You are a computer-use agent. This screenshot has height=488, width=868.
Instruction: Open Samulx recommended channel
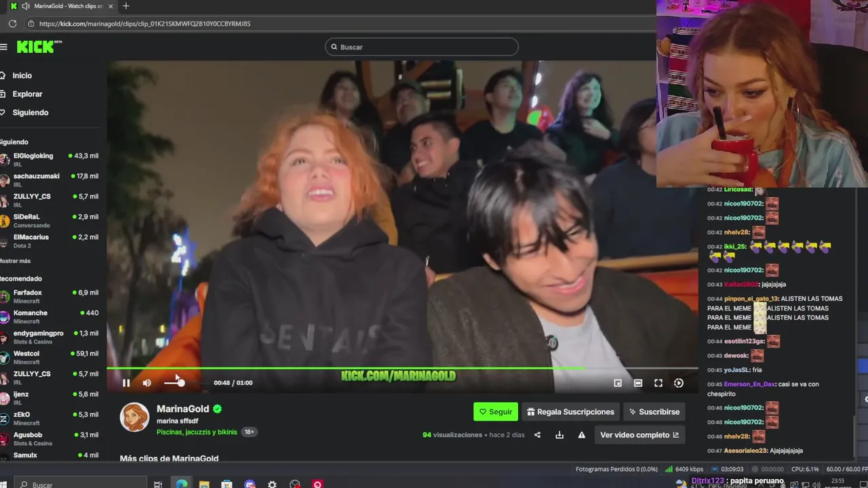tap(50, 455)
